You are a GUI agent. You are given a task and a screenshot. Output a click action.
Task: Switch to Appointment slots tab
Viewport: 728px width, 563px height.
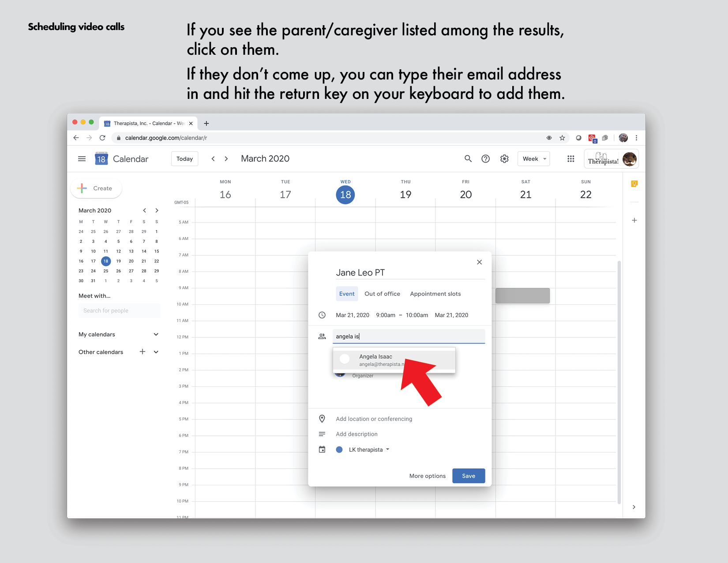[x=435, y=294]
